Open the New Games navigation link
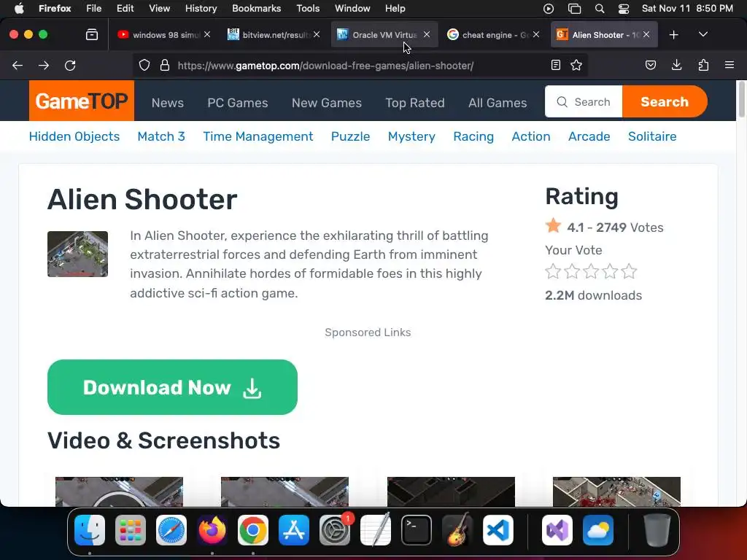 click(x=327, y=103)
